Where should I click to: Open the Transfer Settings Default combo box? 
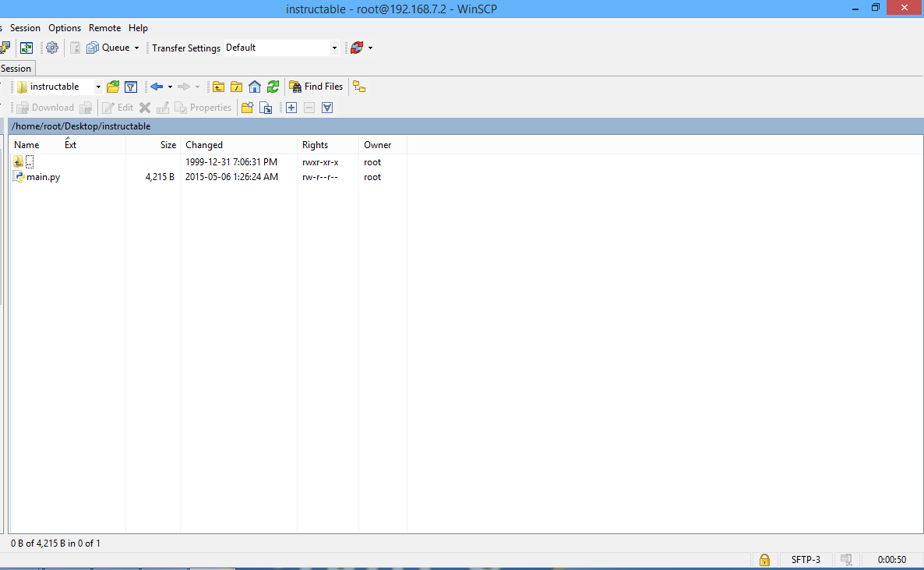tap(282, 48)
